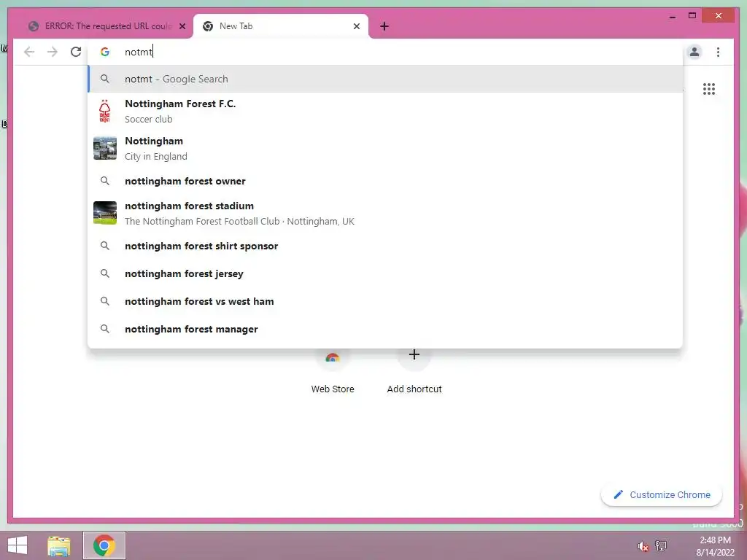
Task: Click the browser back arrow
Action: [29, 52]
